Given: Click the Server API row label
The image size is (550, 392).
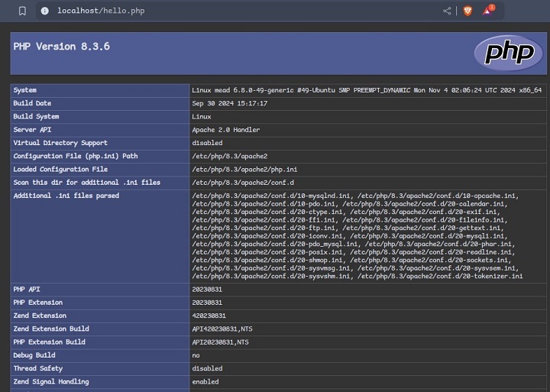Looking at the screenshot, I should 32,130.
